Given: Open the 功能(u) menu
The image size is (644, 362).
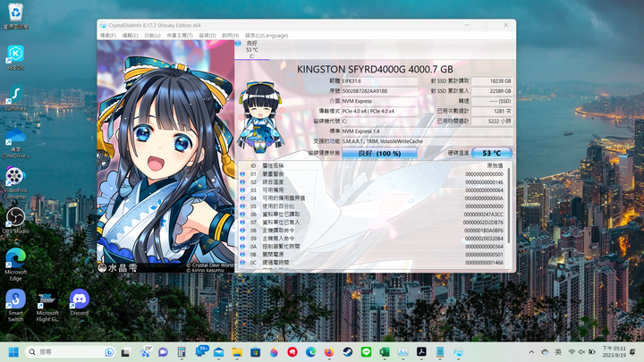Looking at the screenshot, I should coord(152,36).
